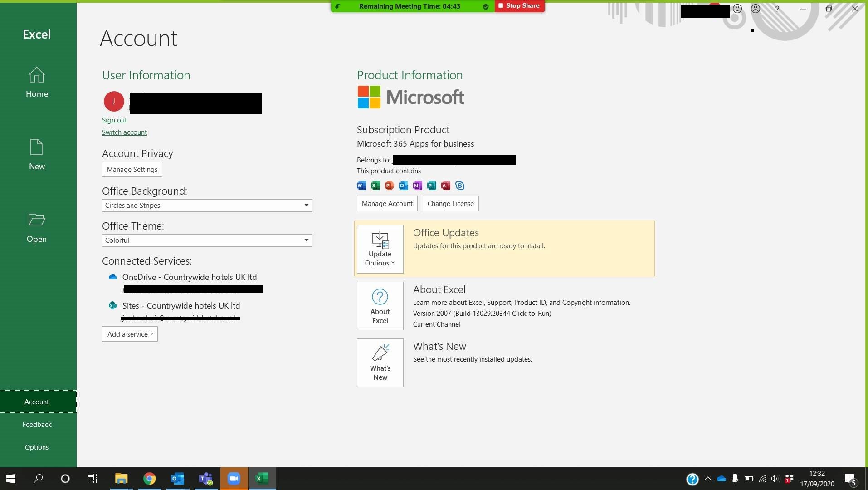The width and height of the screenshot is (868, 490).
Task: Open the Update Options menu
Action: [380, 249]
